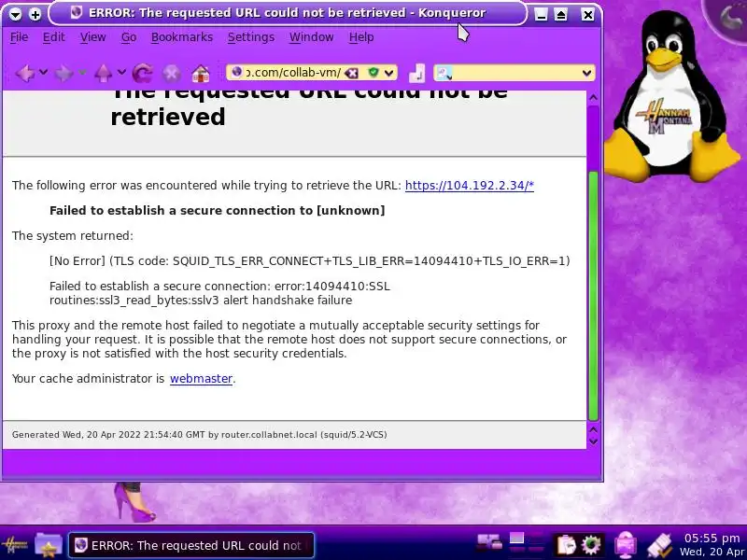Click the bookmark icon beside location bar
The height and width of the screenshot is (560, 747).
click(416, 73)
